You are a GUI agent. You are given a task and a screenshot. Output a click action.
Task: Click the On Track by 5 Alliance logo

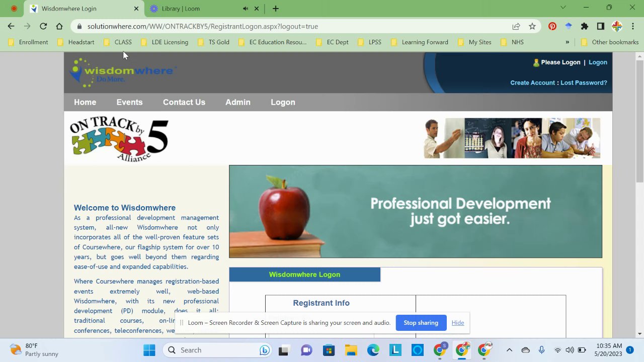point(119,139)
